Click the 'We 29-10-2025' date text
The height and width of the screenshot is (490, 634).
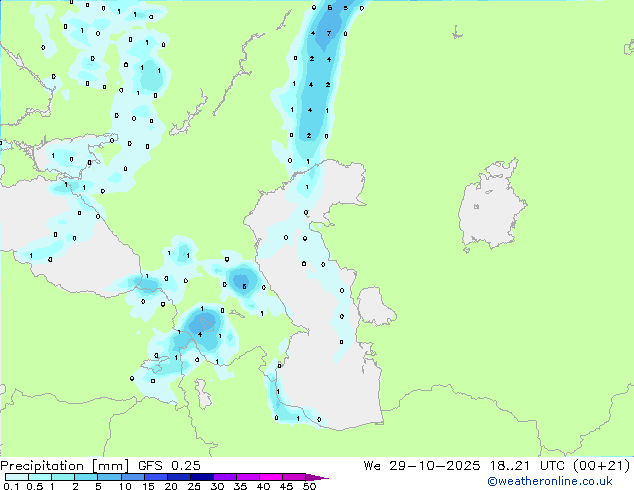coord(422,466)
